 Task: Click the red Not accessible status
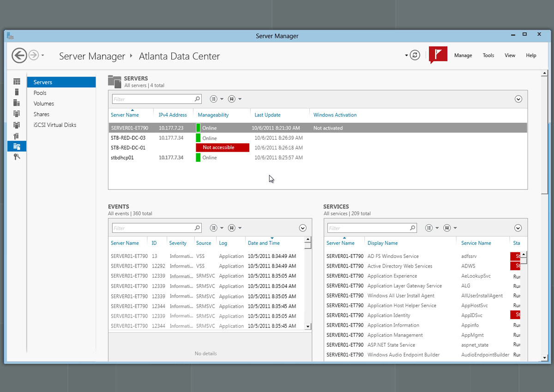tap(223, 148)
